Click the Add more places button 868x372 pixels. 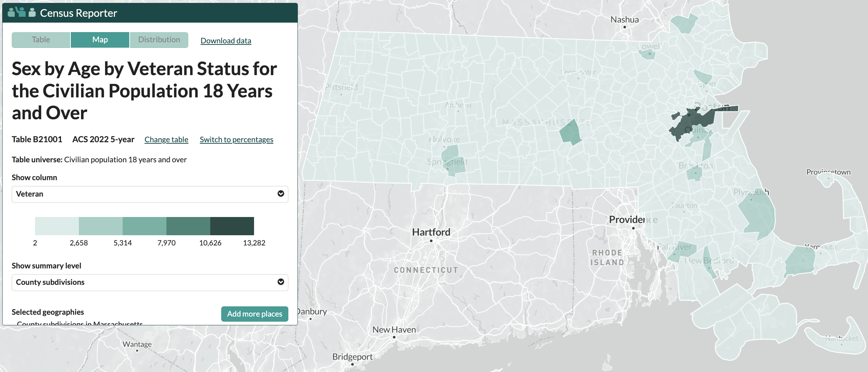255,314
